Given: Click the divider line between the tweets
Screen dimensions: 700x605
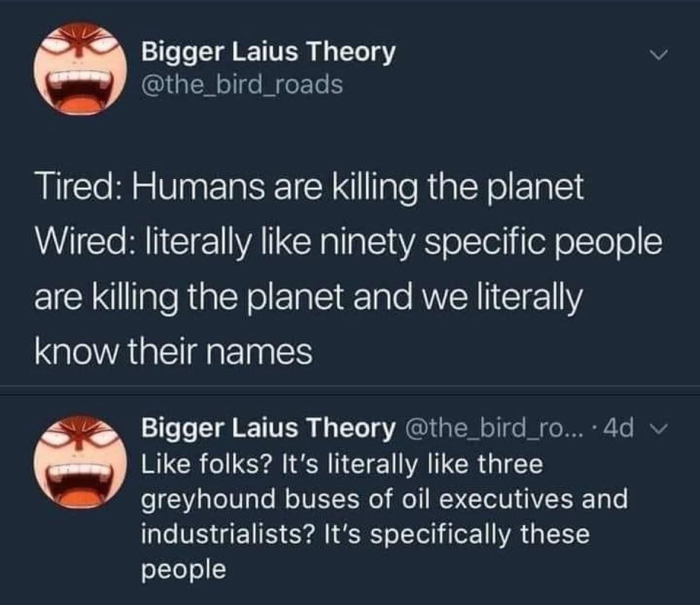Looking at the screenshot, I should [350, 386].
